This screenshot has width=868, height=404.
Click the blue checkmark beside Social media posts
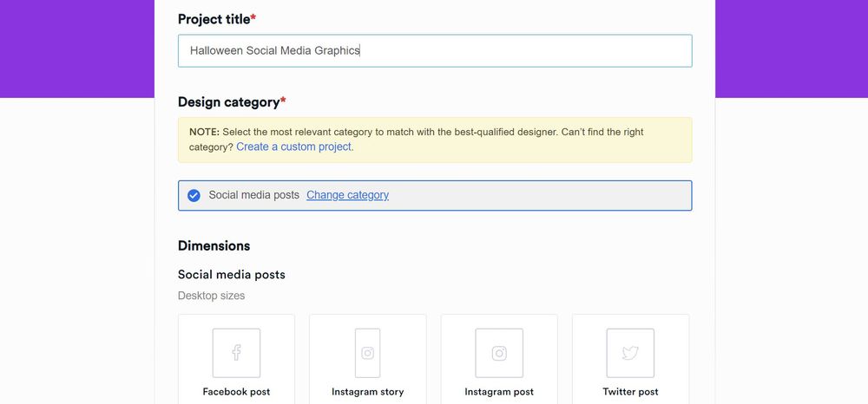pos(194,196)
